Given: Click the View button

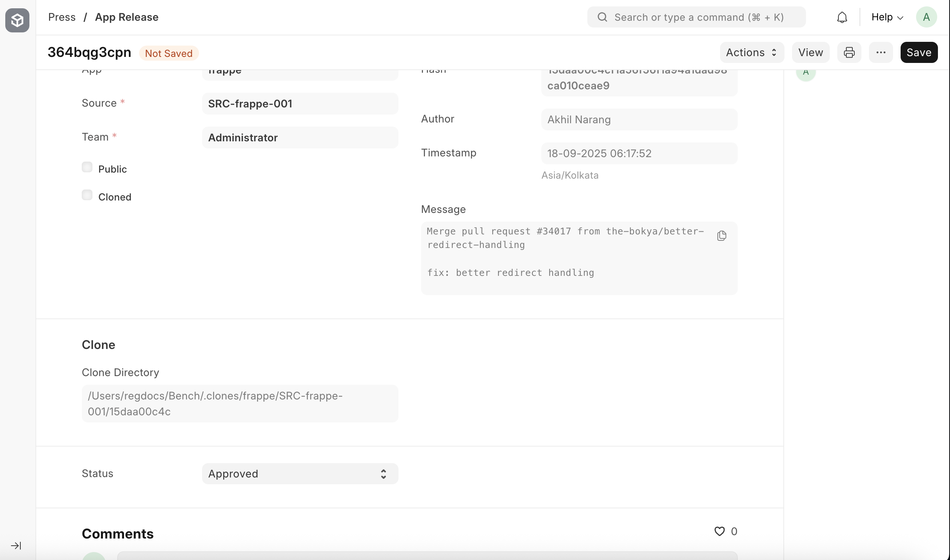Looking at the screenshot, I should pos(811,52).
